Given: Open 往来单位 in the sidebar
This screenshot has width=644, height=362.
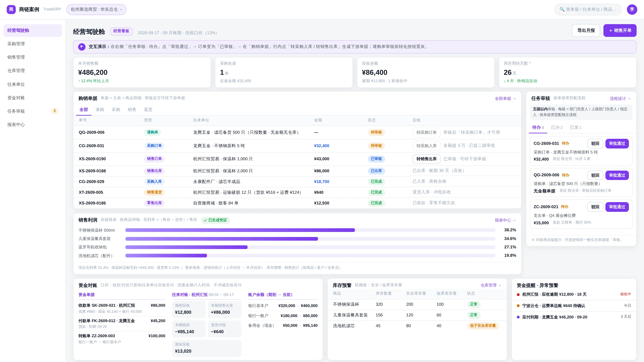Looking at the screenshot, I should (33, 84).
